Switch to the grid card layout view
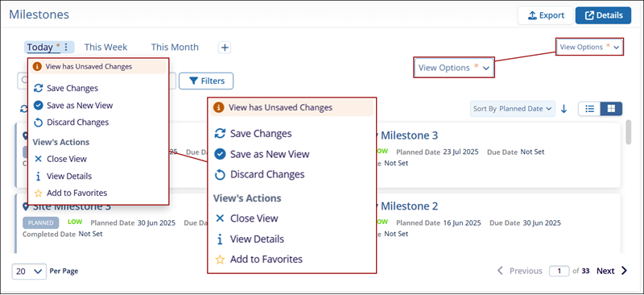The width and height of the screenshot is (644, 295). point(611,109)
